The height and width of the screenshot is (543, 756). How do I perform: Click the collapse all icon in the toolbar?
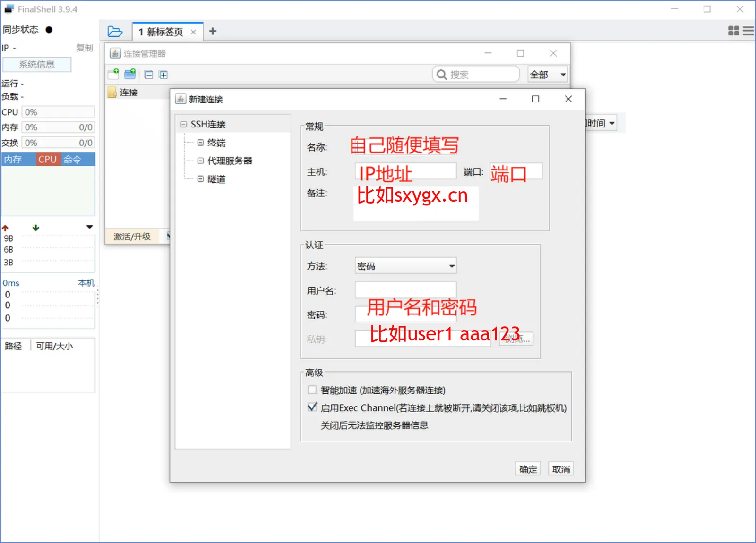pyautogui.click(x=148, y=75)
